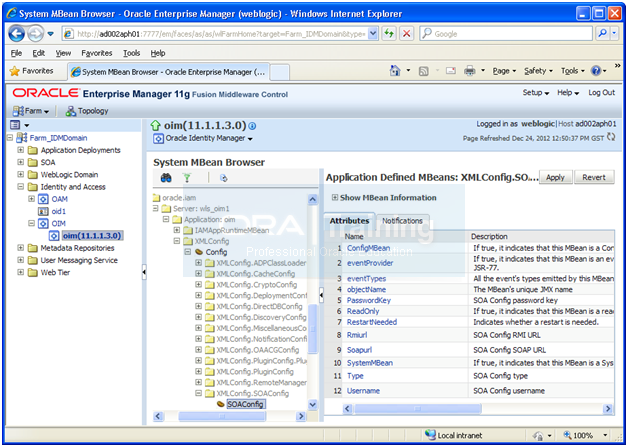Image resolution: width=628 pixels, height=447 pixels.
Task: Click the page refresh icon beside Page Refreshed time
Action: [x=611, y=137]
